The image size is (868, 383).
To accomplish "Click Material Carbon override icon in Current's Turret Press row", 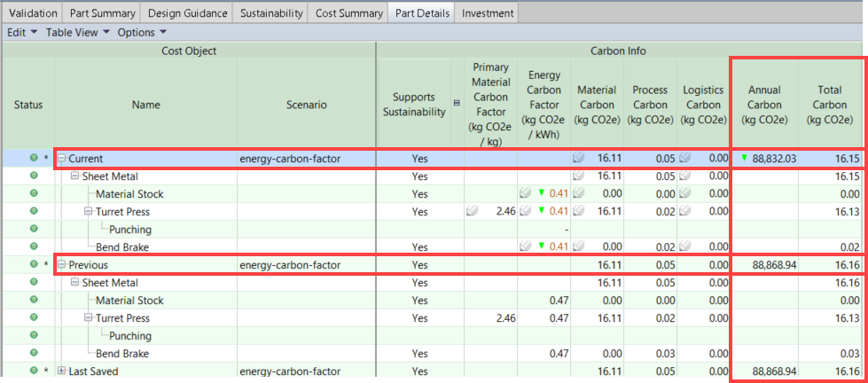I will 579,211.
